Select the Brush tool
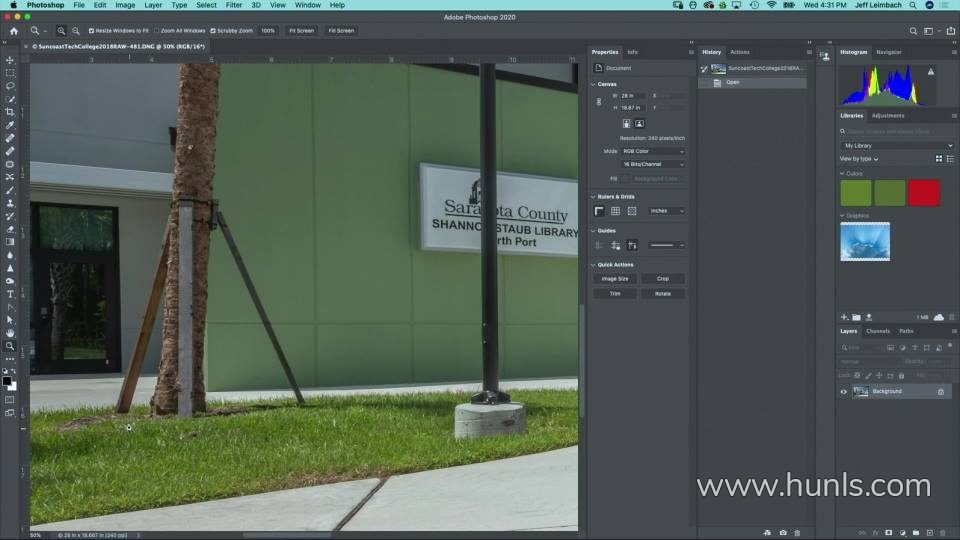The image size is (960, 540). pos(10,190)
